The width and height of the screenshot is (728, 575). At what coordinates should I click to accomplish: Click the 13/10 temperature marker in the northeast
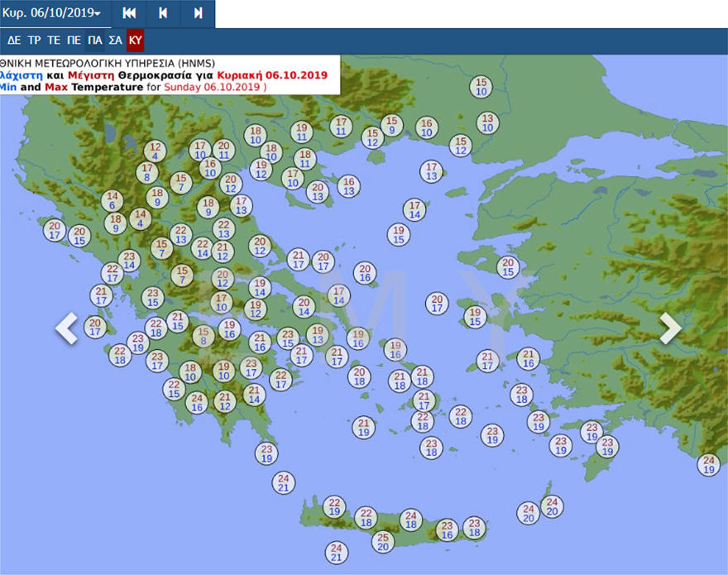487,122
